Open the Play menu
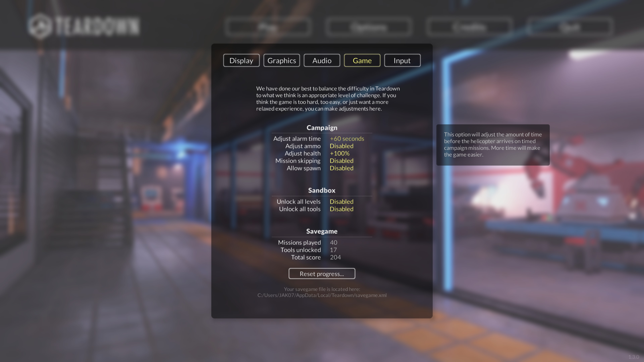 268,27
